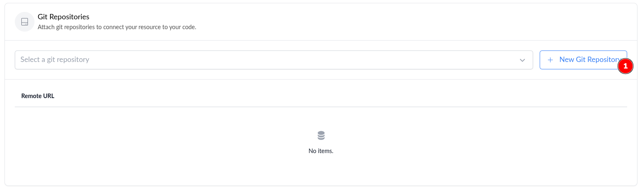Viewport: 644px width, 190px height.
Task: Select the Git Repositories section heading
Action: [x=63, y=17]
